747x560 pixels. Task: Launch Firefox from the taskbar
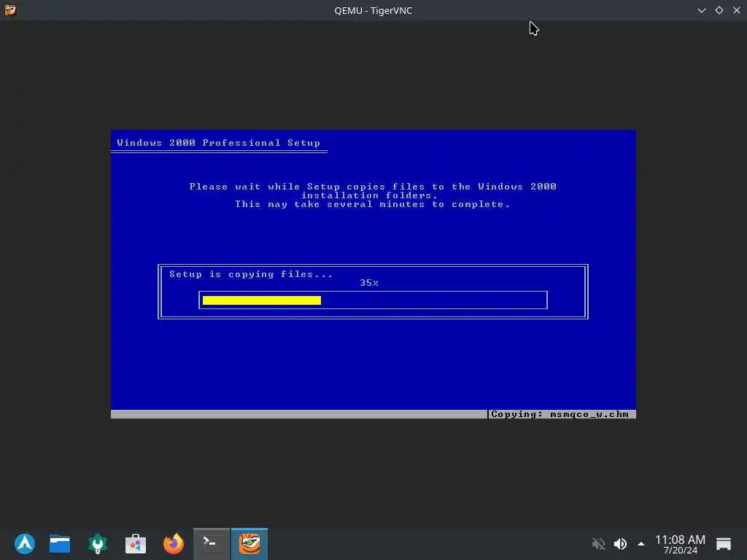[174, 543]
